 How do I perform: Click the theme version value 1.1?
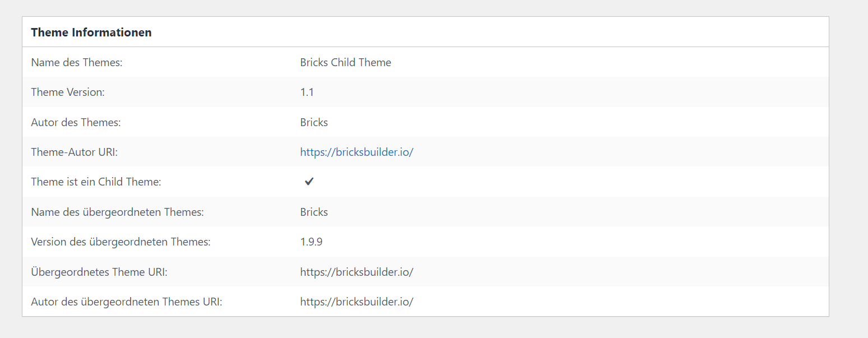[307, 92]
